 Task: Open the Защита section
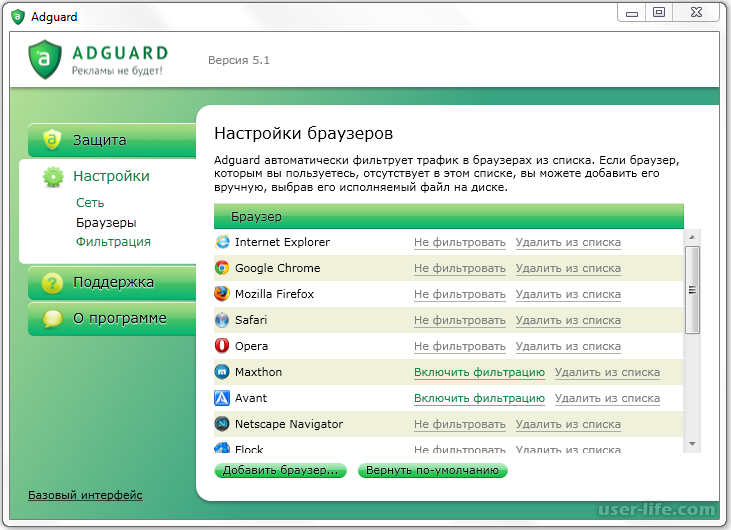[x=112, y=140]
